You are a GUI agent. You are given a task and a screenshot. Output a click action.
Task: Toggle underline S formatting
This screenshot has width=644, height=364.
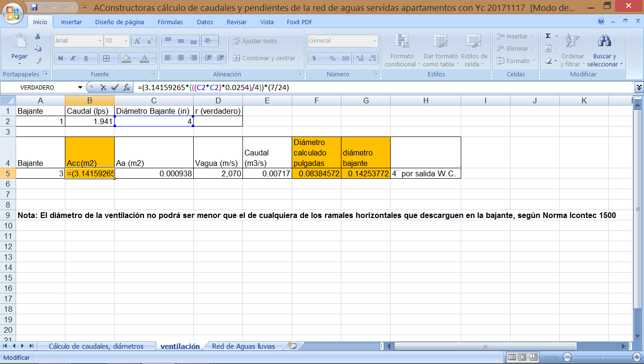(86, 59)
